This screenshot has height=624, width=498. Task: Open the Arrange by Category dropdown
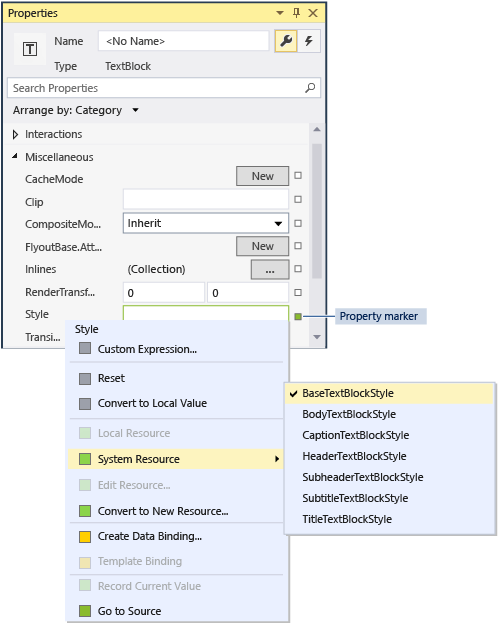pyautogui.click(x=76, y=110)
